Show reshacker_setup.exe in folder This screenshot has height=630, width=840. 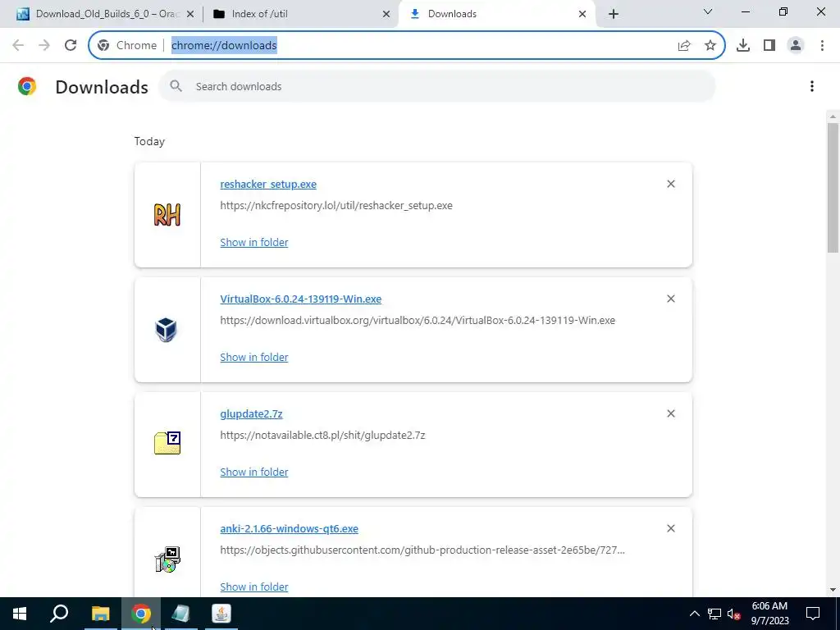point(254,242)
